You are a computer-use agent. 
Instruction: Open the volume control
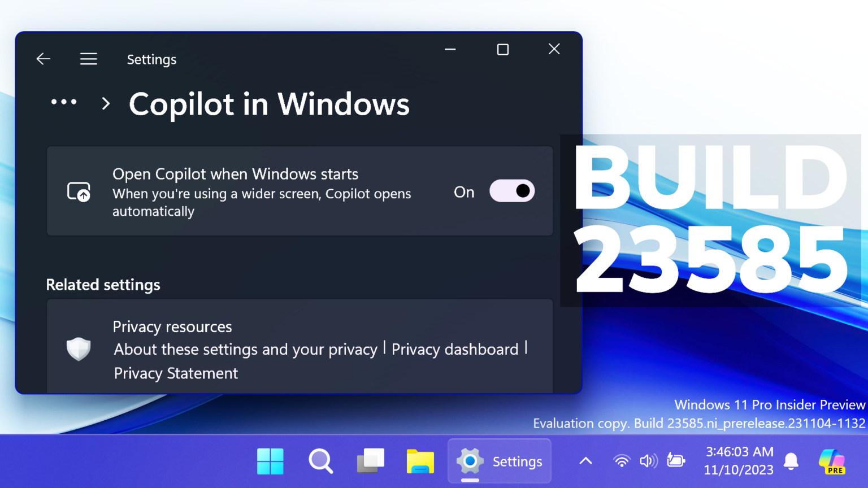(x=649, y=461)
